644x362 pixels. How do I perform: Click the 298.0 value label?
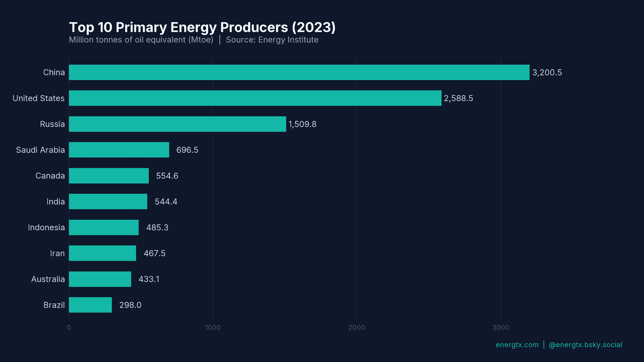(130, 305)
